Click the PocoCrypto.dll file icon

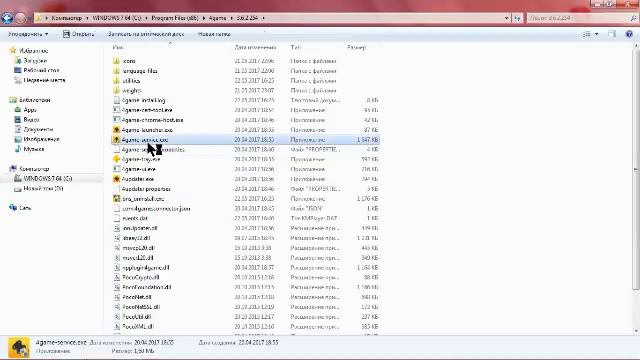coord(117,277)
